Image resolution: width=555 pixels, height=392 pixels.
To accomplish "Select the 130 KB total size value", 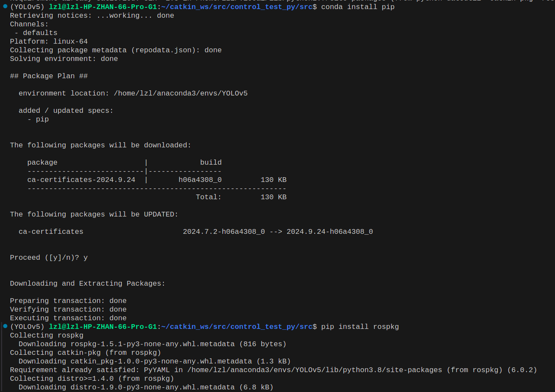I will pyautogui.click(x=274, y=197).
